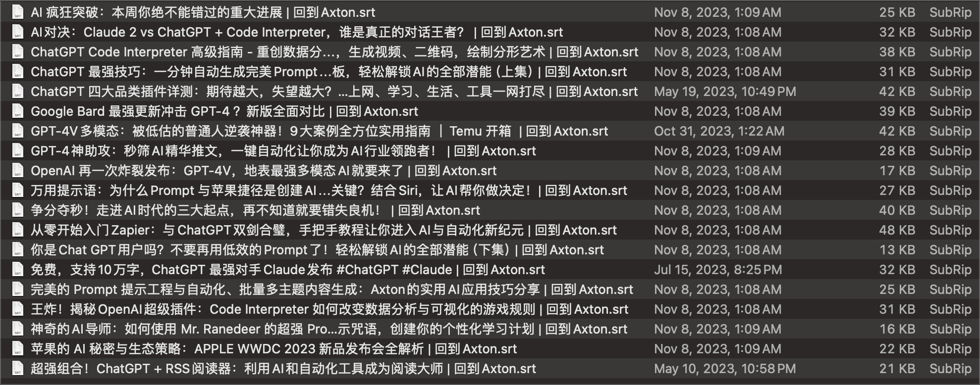Click the May 10, 2023 modified date

(725, 369)
